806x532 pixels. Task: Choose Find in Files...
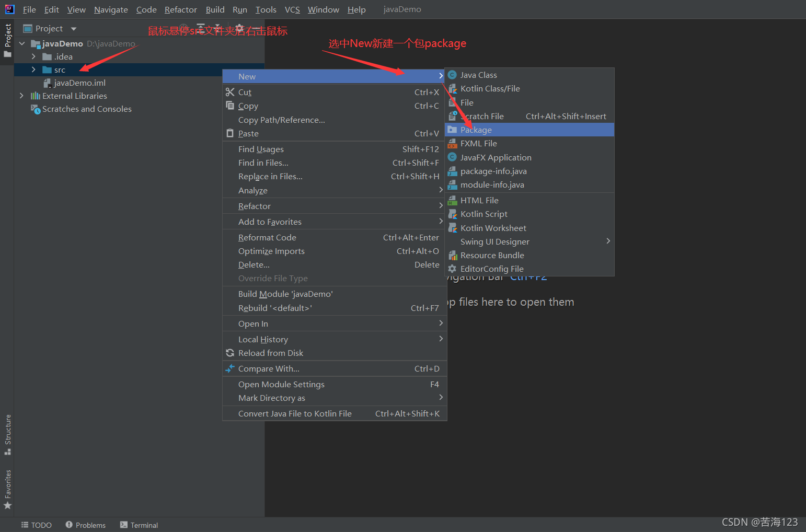[x=335, y=163]
